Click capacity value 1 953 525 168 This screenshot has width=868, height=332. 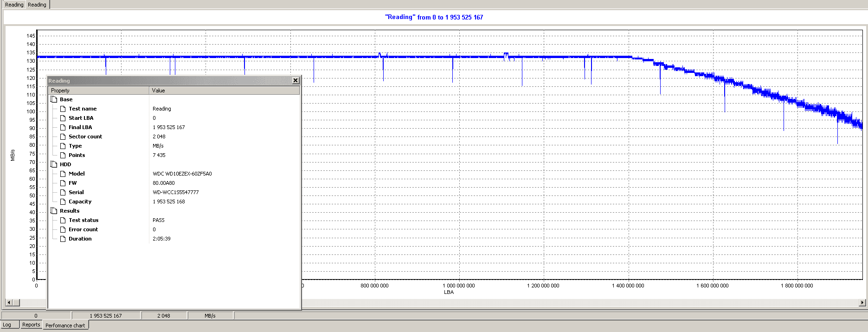[x=168, y=202]
